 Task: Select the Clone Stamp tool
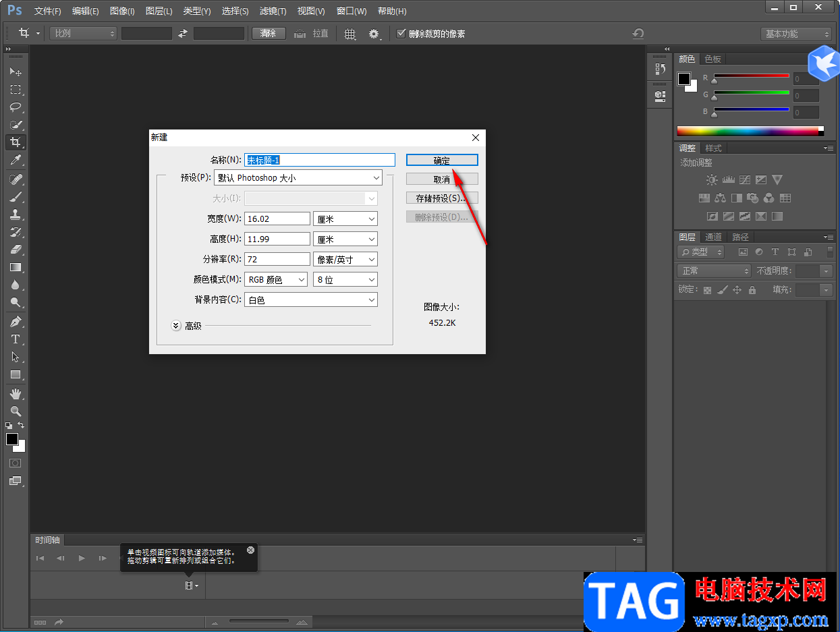16,214
